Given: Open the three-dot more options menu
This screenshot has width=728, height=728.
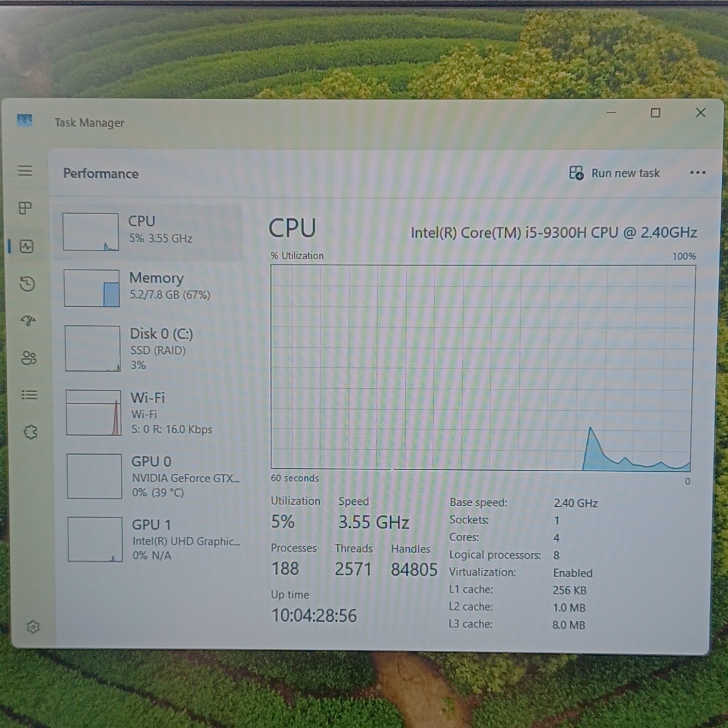Looking at the screenshot, I should click(x=697, y=172).
